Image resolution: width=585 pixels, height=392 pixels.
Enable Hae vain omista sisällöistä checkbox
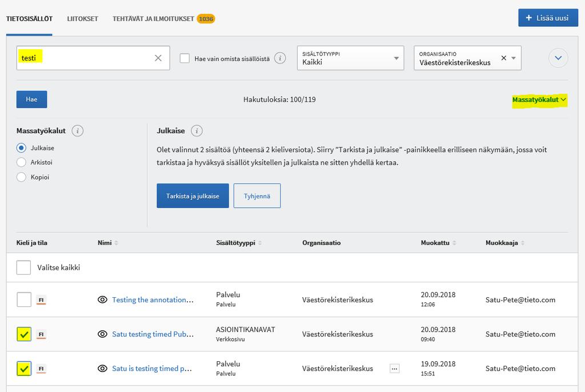pyautogui.click(x=185, y=58)
